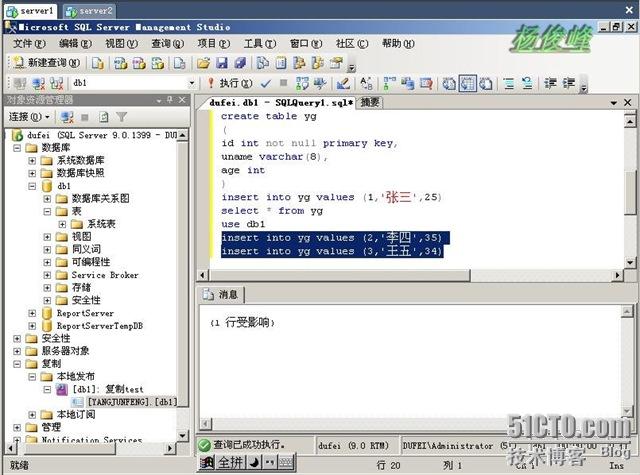
Task: Click the Comment out selected lines icon
Action: pyautogui.click(x=509, y=84)
